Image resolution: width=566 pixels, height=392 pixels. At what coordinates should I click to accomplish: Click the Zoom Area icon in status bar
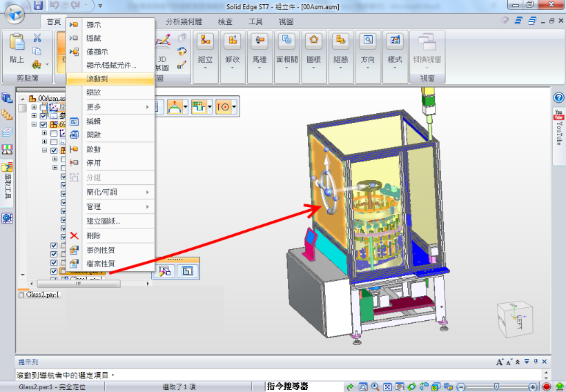click(x=374, y=386)
